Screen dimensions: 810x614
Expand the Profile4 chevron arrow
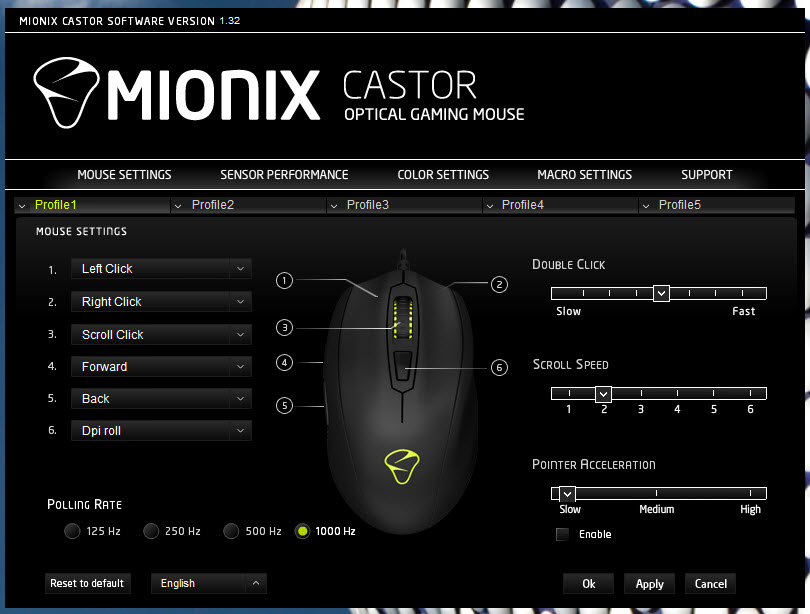[x=489, y=206]
